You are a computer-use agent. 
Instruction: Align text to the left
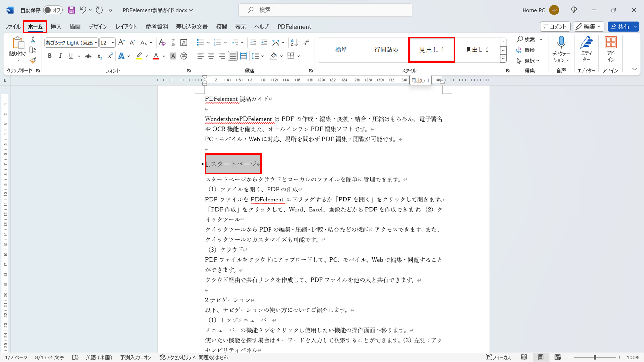[200, 56]
